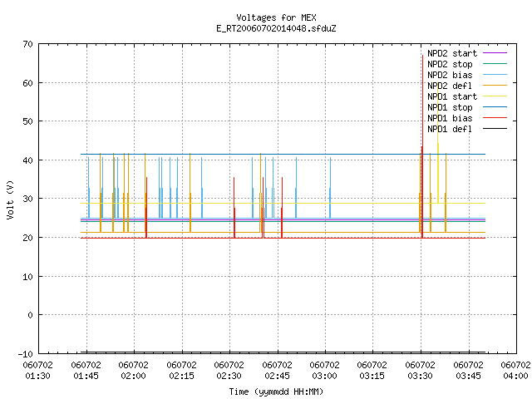Click the x-axis tick label 060702 03:15
The image size is (532, 399).
[372, 370]
